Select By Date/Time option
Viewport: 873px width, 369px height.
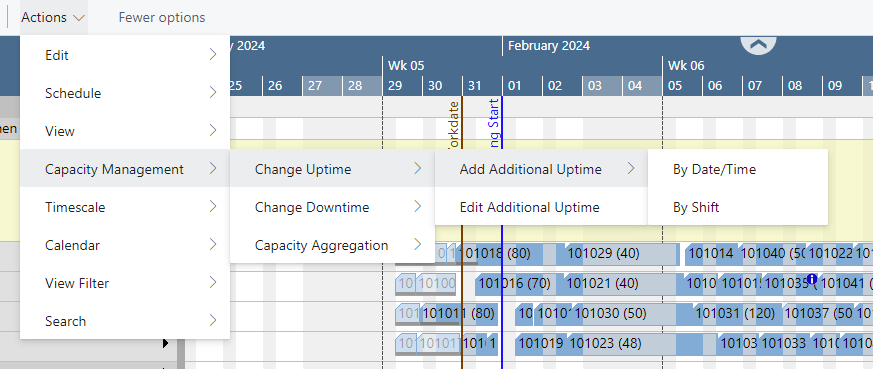click(738, 169)
